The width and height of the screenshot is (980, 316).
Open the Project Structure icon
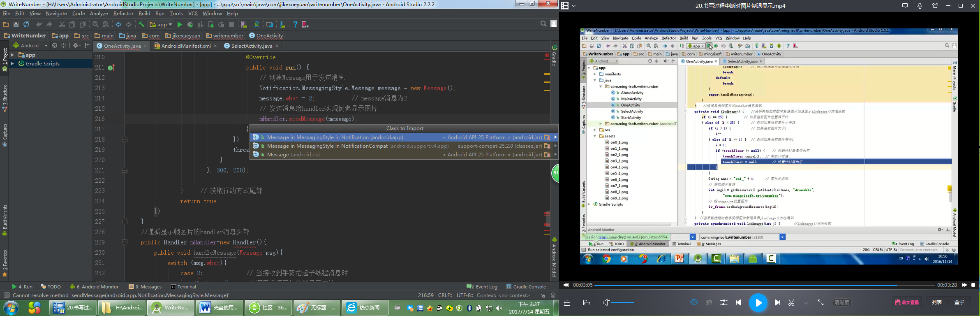pyautogui.click(x=270, y=25)
